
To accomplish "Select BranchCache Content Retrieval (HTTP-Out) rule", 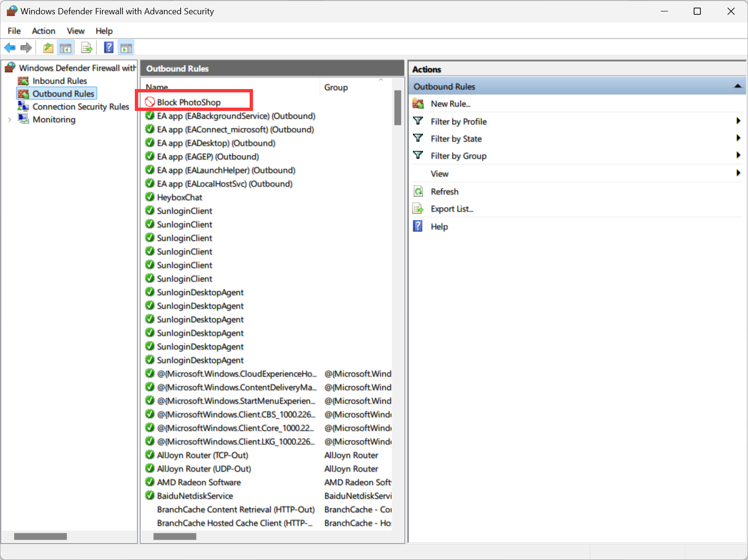I will (236, 510).
